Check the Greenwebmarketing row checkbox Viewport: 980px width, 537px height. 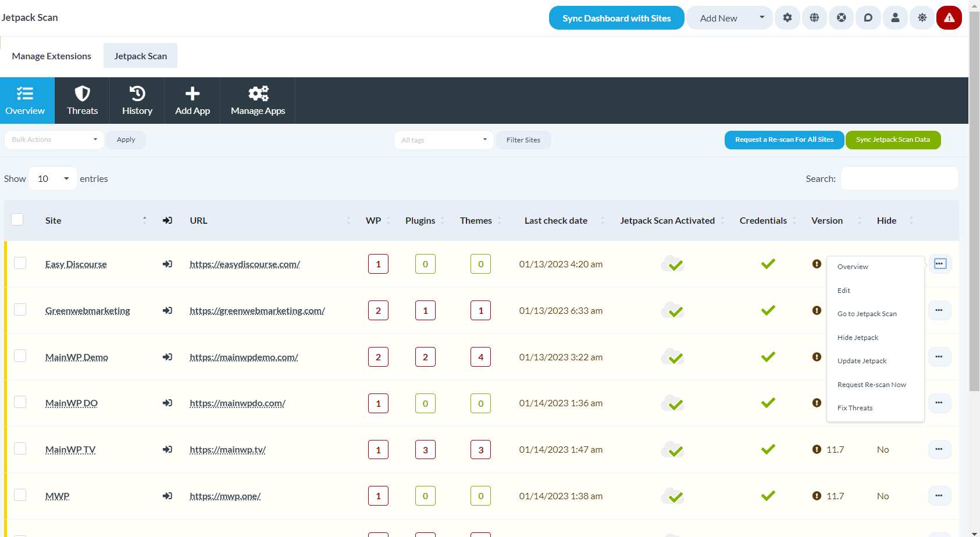click(20, 309)
